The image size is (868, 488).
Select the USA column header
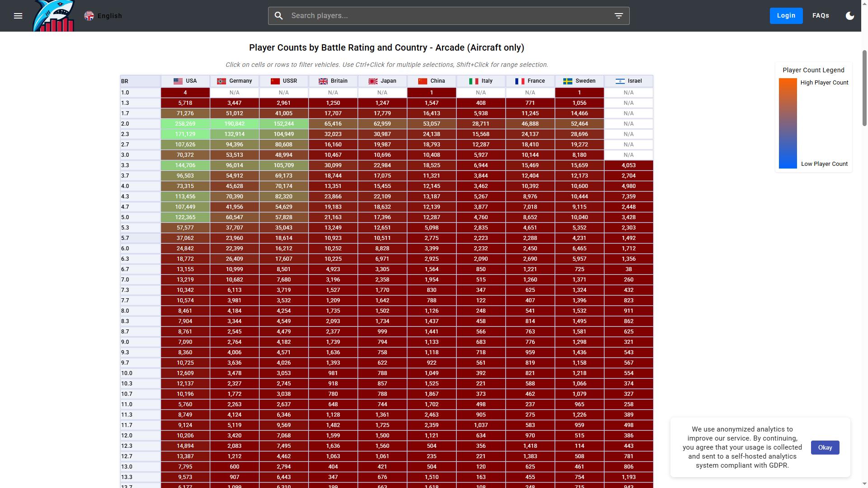185,81
